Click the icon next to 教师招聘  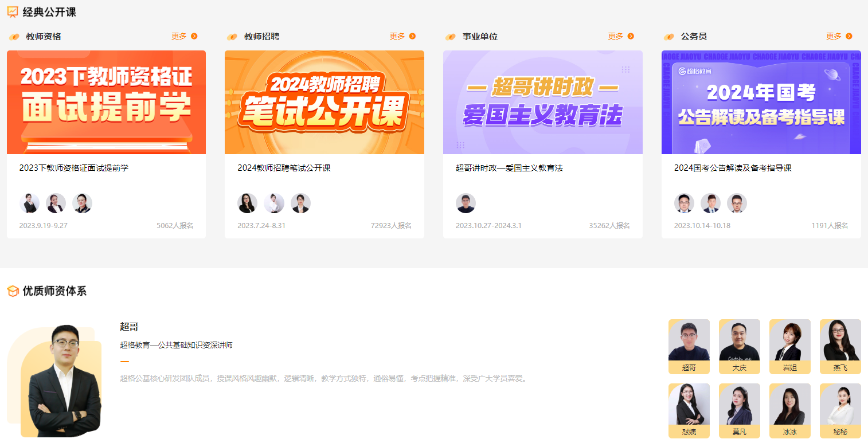(x=232, y=37)
